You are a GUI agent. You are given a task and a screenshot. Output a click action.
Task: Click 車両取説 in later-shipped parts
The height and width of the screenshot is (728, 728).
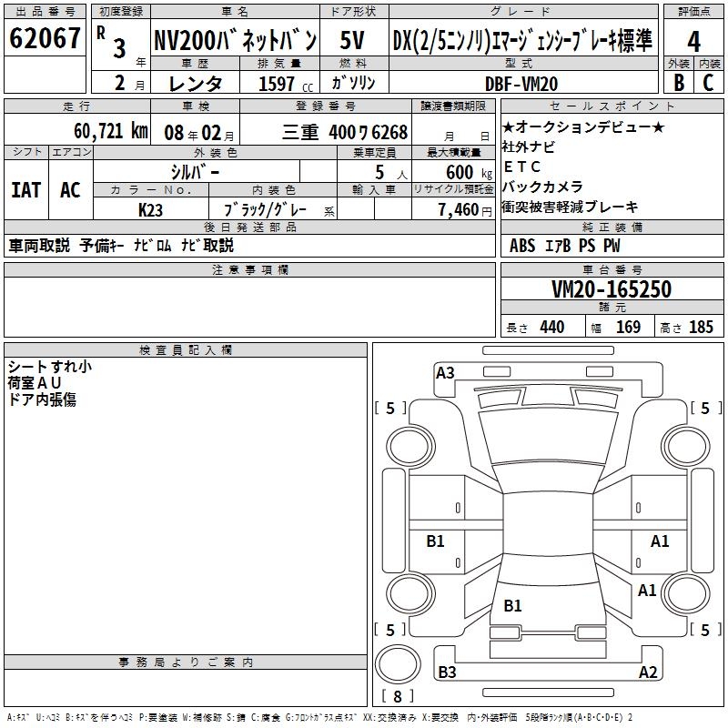point(39,245)
